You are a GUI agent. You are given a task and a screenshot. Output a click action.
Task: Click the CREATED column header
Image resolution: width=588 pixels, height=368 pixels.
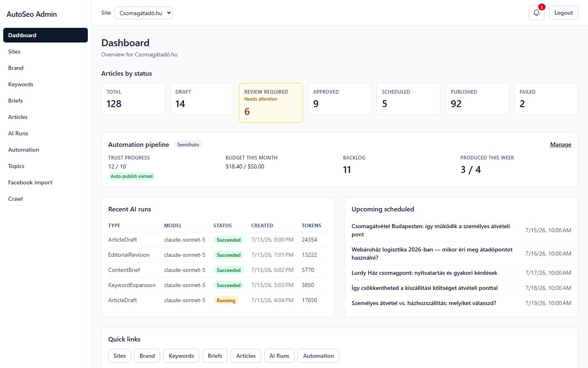click(262, 226)
